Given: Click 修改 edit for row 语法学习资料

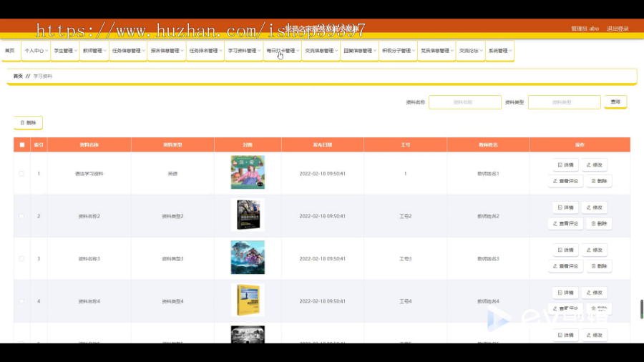Looking at the screenshot, I should (x=595, y=165).
